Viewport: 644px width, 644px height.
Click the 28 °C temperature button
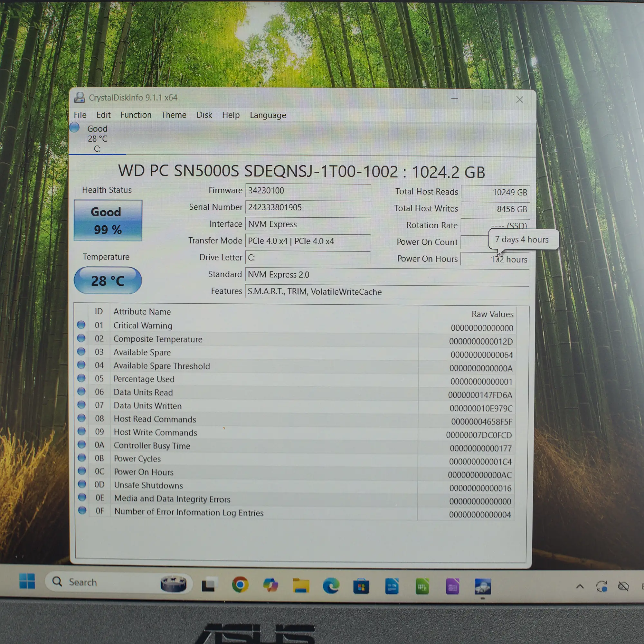point(108,281)
